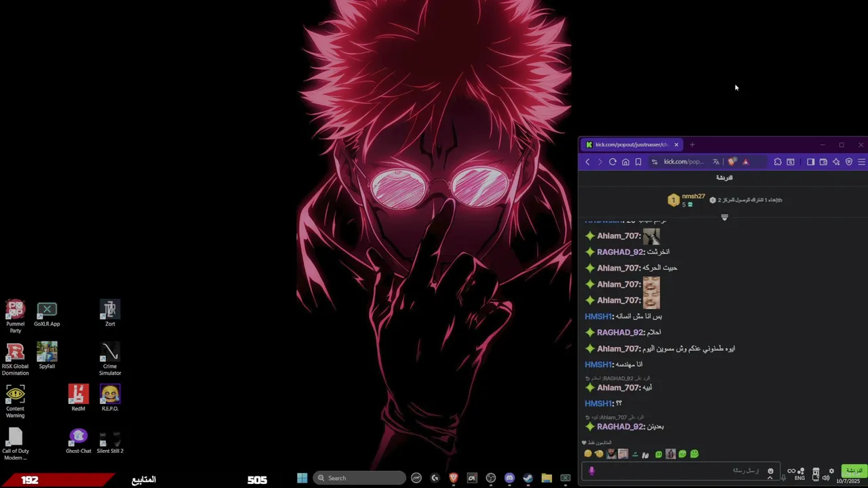This screenshot has height=488, width=868.
Task: Open the Brave Wallet icon
Action: 823,162
